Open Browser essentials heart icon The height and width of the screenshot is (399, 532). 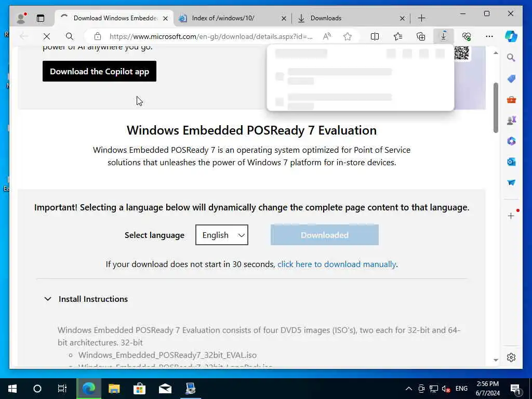[467, 36]
